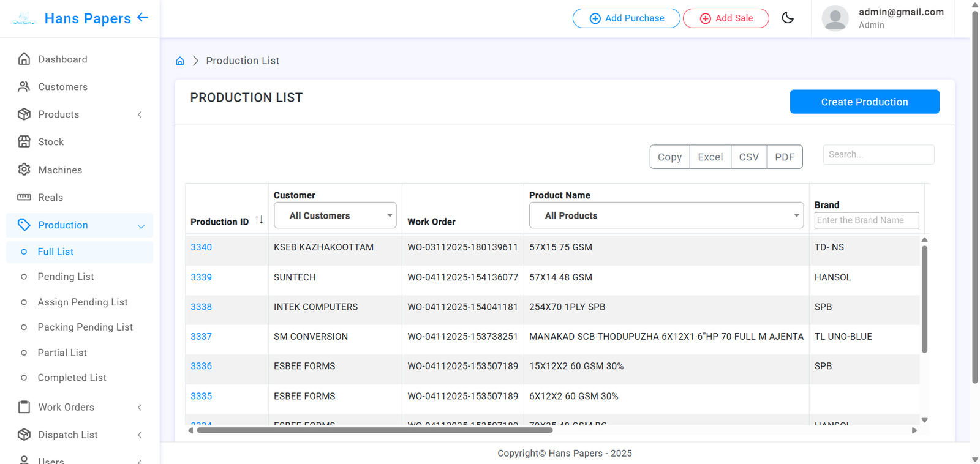Click the Dashboard home icon in sidebar
This screenshot has width=980, height=464.
point(24,59)
